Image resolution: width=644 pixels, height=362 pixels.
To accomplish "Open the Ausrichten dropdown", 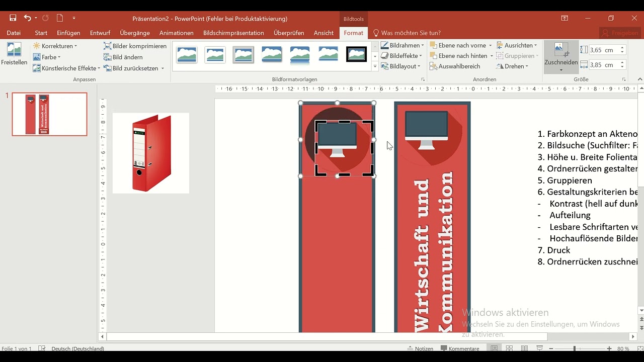I will click(x=517, y=45).
